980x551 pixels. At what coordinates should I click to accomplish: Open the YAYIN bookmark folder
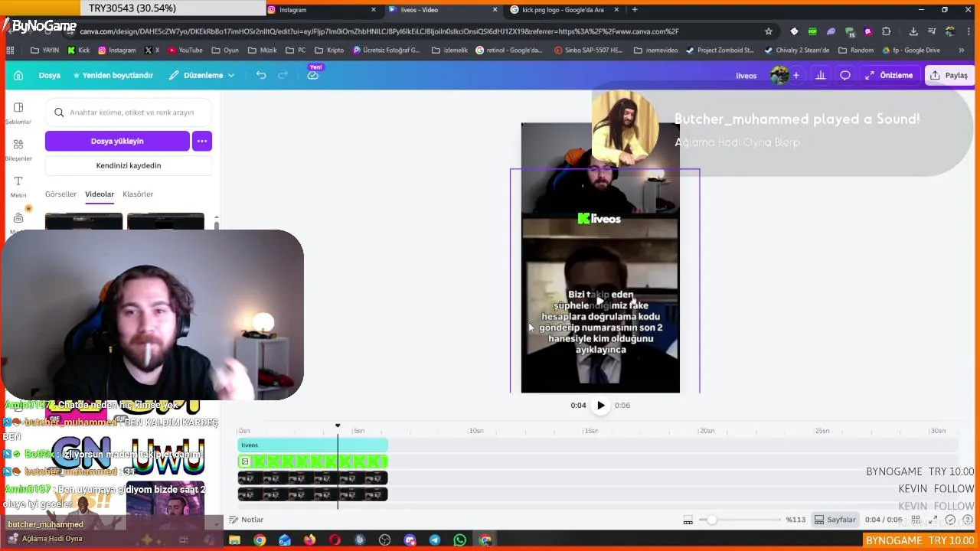tap(44, 51)
